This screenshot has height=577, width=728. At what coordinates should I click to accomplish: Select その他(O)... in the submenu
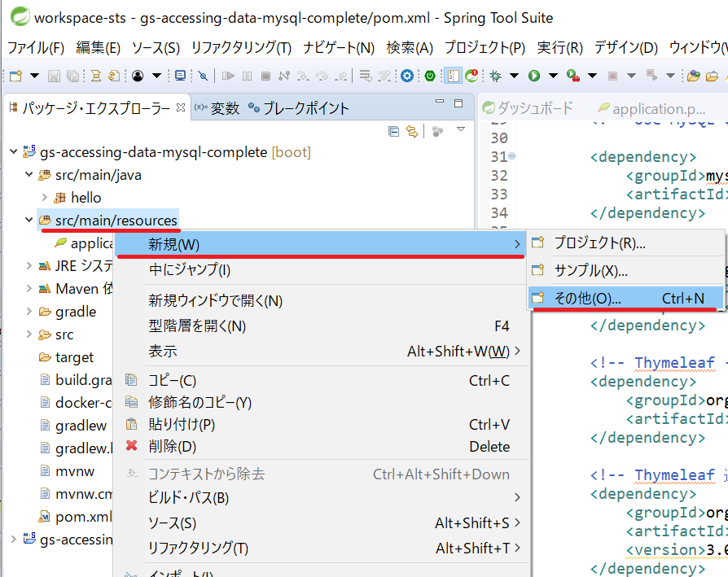pos(587,299)
